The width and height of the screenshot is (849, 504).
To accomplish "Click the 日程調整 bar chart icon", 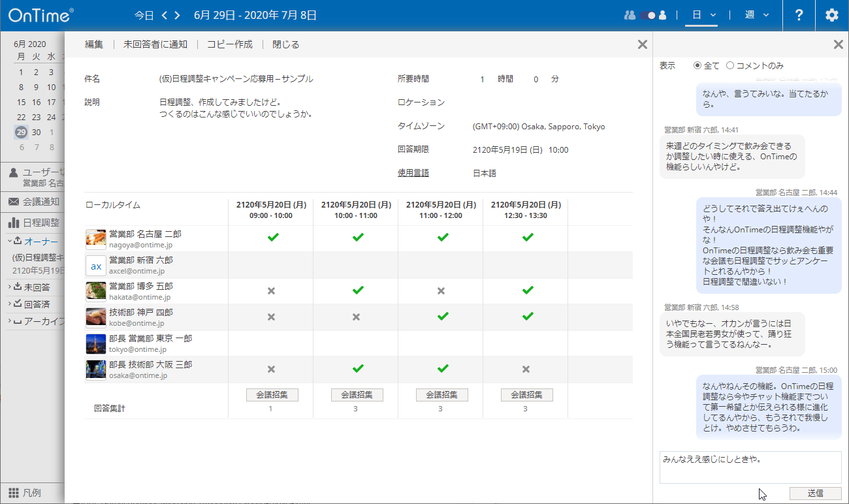I will click(13, 223).
